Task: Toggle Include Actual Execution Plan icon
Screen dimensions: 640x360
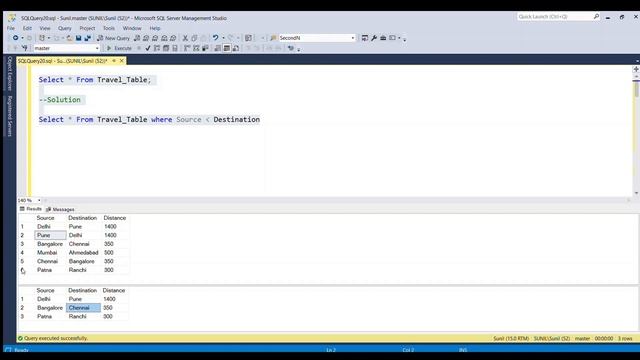Action: point(187,48)
